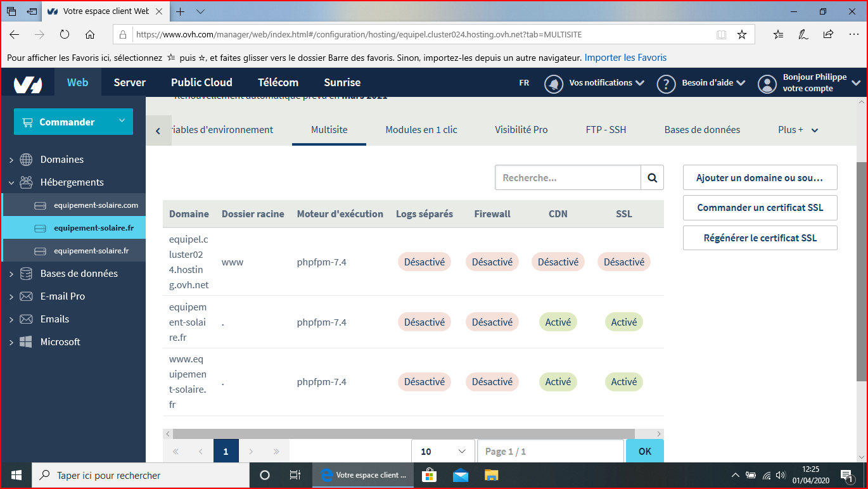Open the Favorites hub icon
868x489 pixels.
pyautogui.click(x=779, y=34)
